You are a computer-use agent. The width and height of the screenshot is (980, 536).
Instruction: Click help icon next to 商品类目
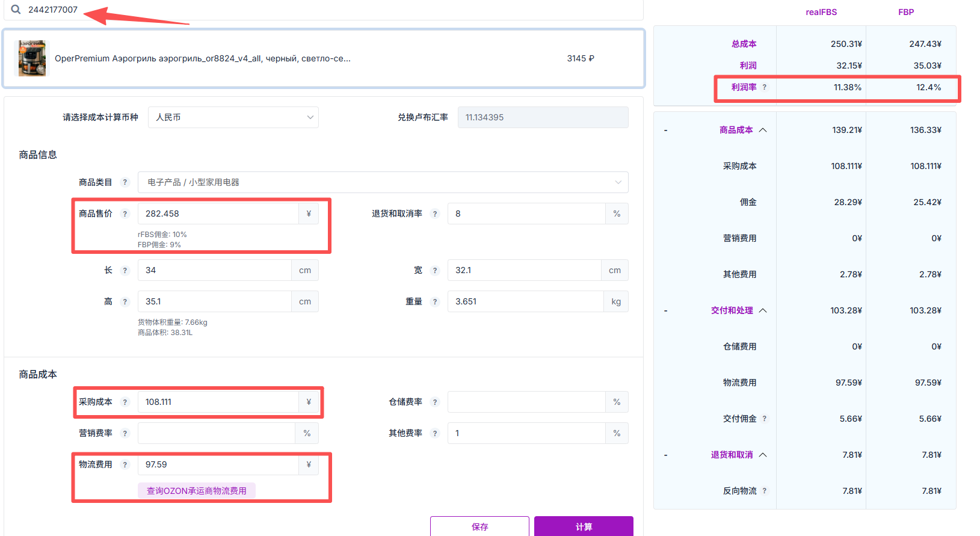pos(125,182)
